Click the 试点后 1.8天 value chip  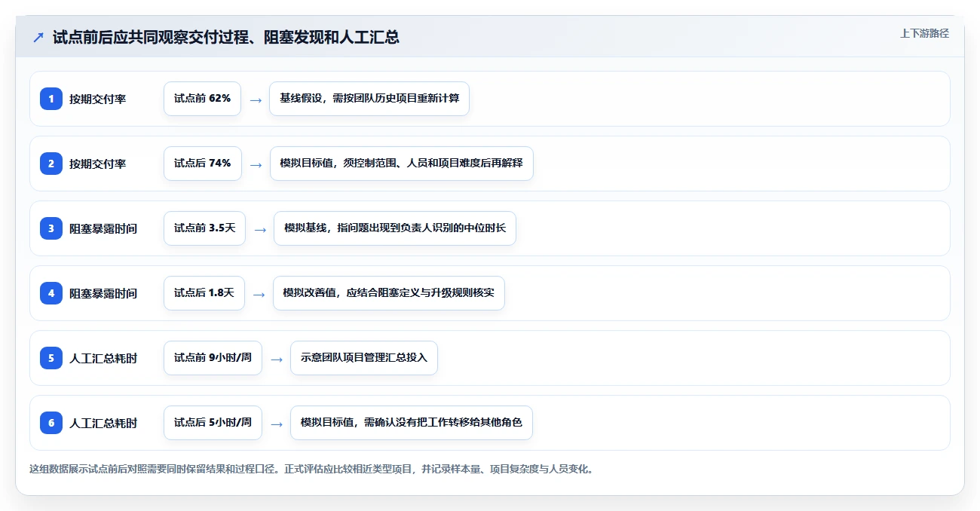click(x=204, y=293)
